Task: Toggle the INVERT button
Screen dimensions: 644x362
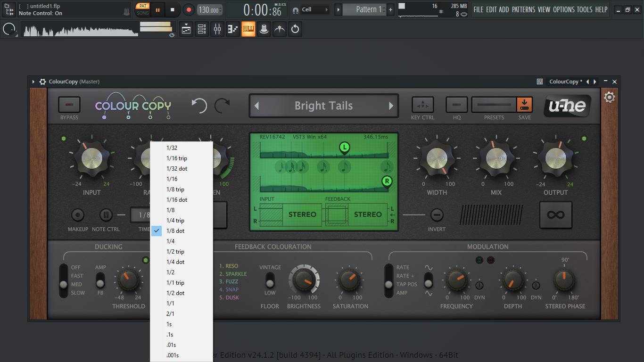Action: point(437,215)
